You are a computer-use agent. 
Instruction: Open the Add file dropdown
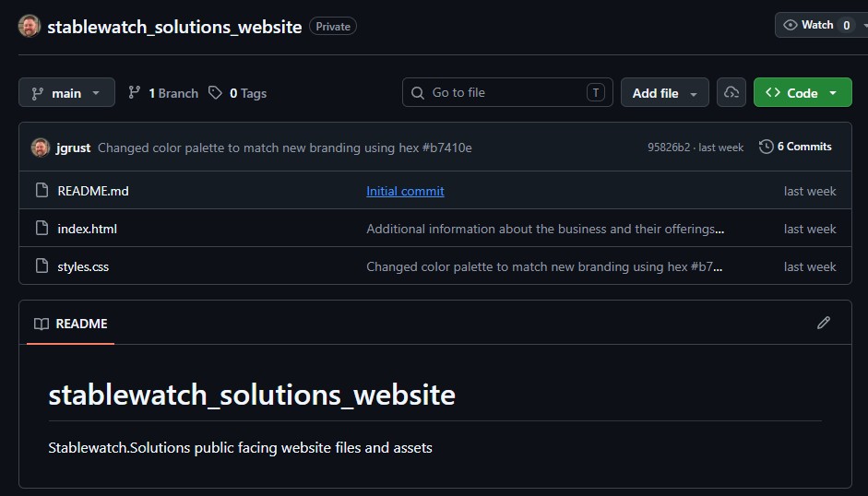point(664,92)
